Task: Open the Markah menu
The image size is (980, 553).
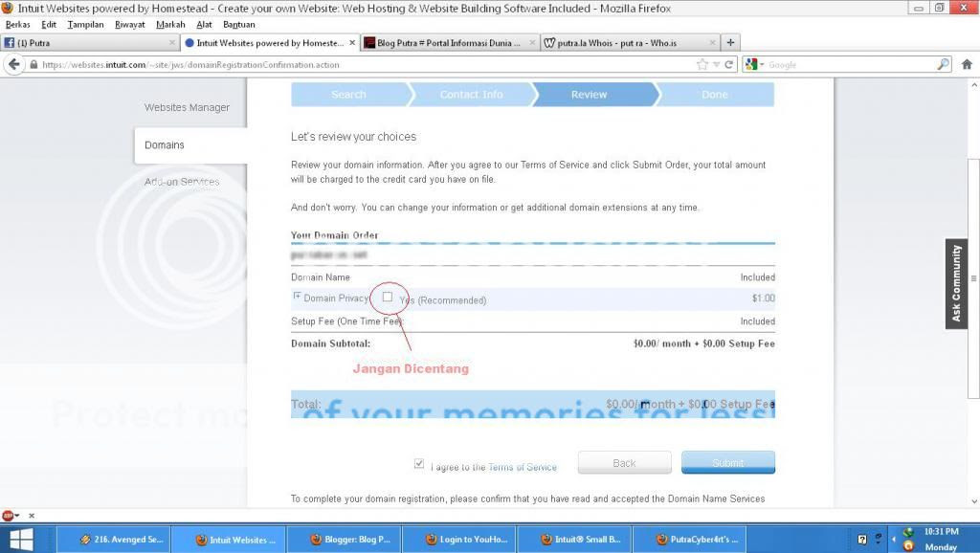Action: pyautogui.click(x=170, y=24)
